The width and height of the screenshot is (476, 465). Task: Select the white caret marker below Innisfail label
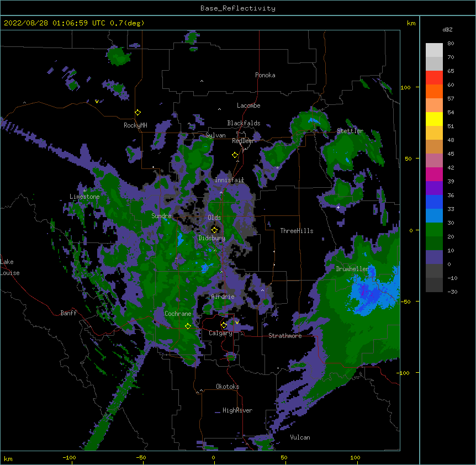221,192
